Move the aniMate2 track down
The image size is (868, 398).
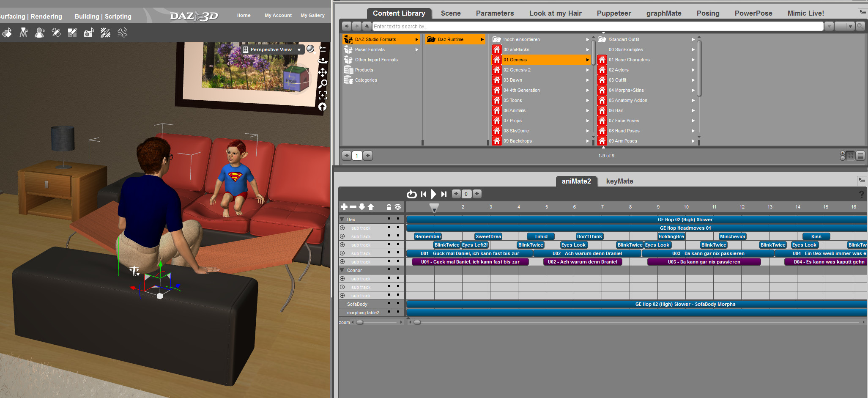tap(362, 207)
